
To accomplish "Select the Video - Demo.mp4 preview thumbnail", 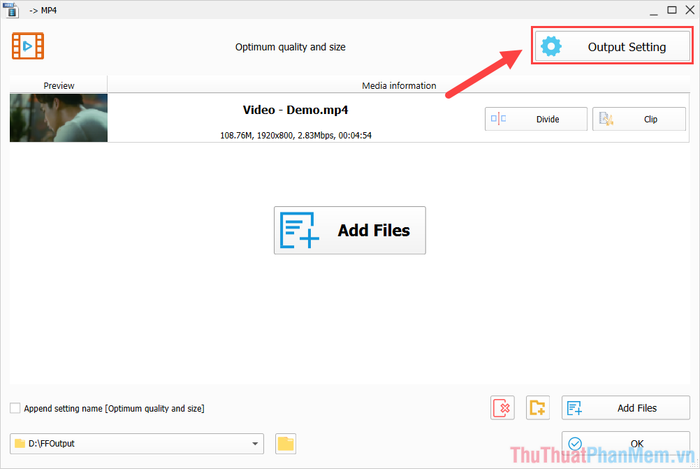I will coord(58,118).
